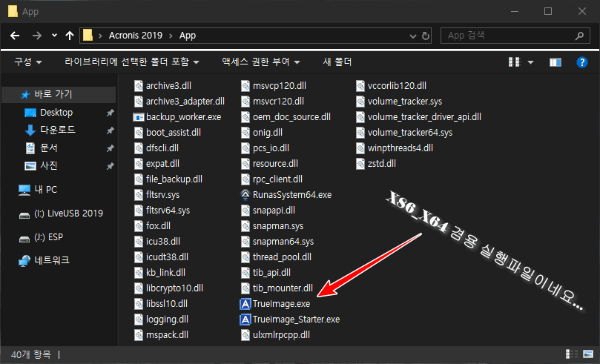
Task: Switch to large icons view in status bar
Action: coord(588,354)
